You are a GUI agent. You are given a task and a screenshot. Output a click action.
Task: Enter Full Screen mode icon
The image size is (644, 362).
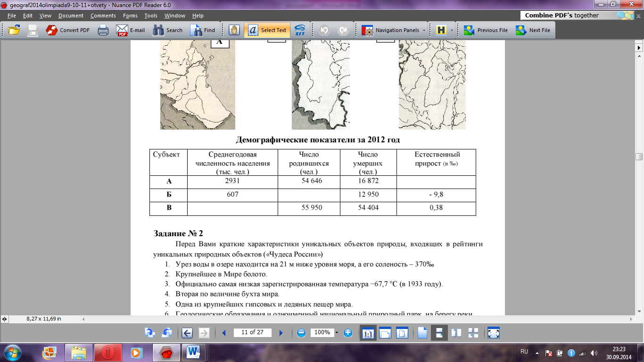coord(494,333)
